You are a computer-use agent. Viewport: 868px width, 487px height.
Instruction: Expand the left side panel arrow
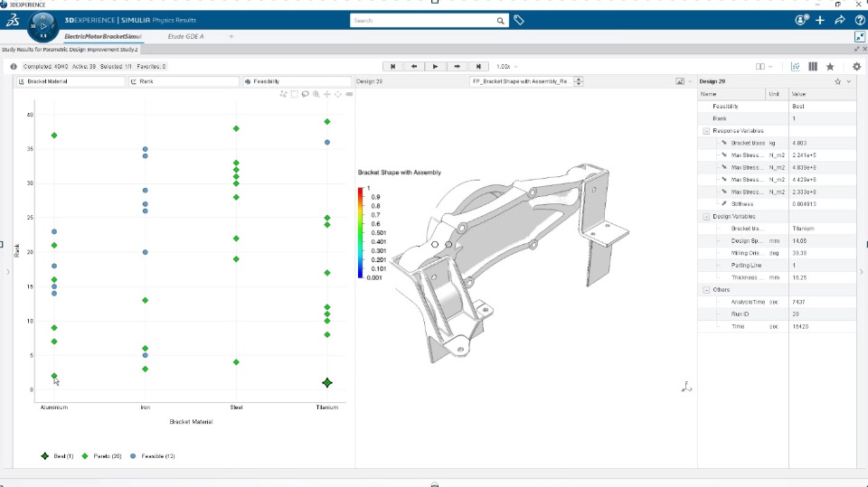[x=8, y=272]
